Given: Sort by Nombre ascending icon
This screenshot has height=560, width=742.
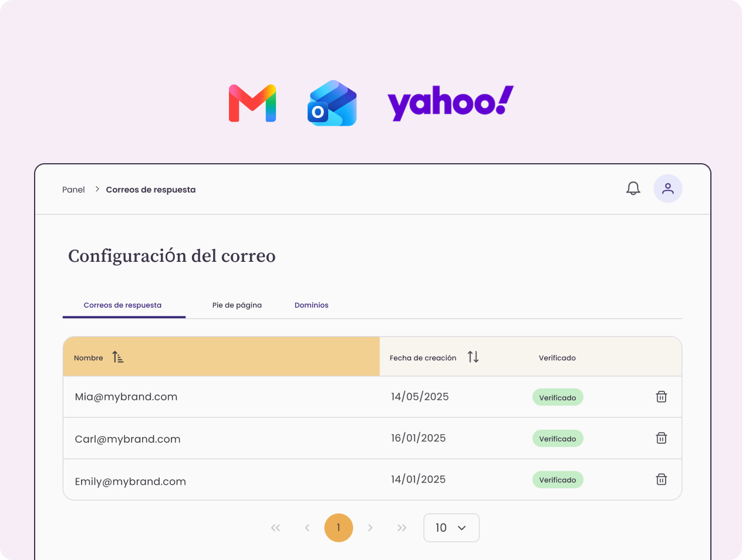Looking at the screenshot, I should click(118, 357).
